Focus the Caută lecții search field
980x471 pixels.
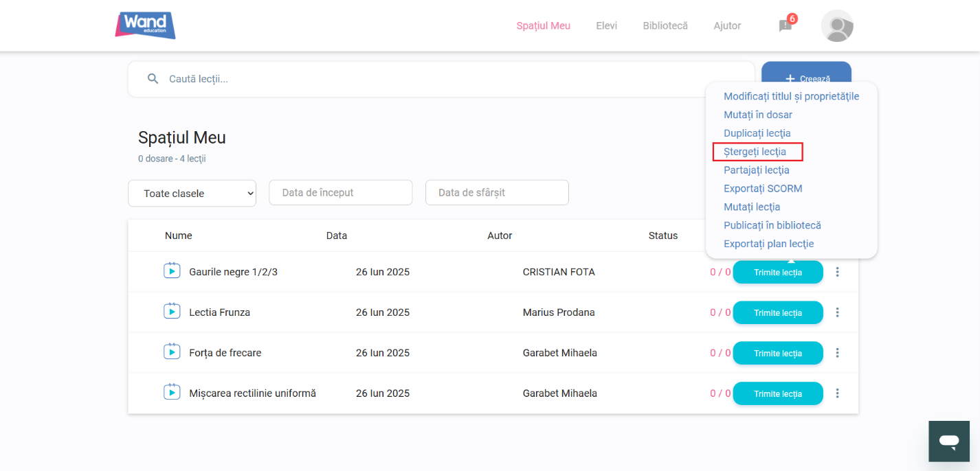pyautogui.click(x=440, y=79)
